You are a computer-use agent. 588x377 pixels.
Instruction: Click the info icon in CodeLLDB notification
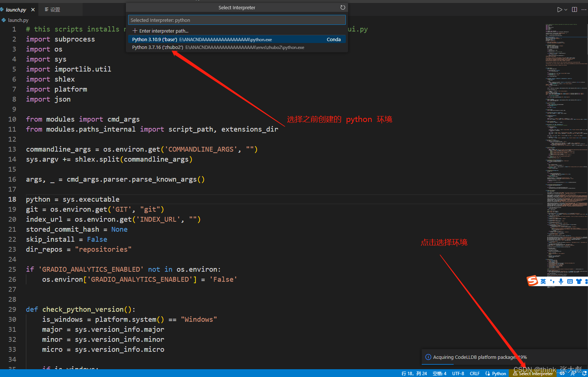click(428, 357)
